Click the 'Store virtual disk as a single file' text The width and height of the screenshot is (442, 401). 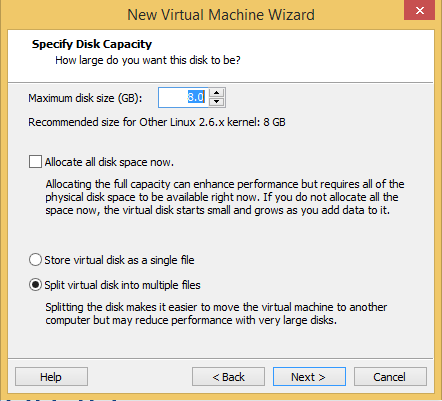[119, 260]
